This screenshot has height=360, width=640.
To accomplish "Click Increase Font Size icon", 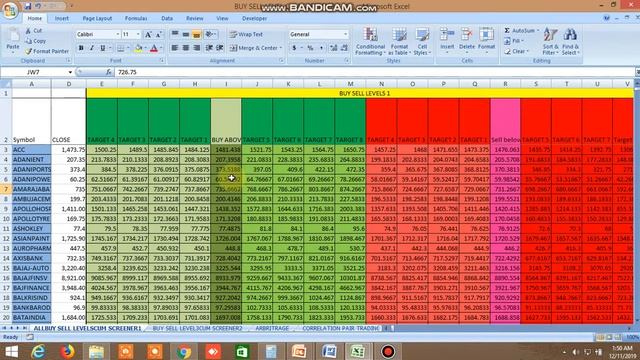I will point(148,35).
